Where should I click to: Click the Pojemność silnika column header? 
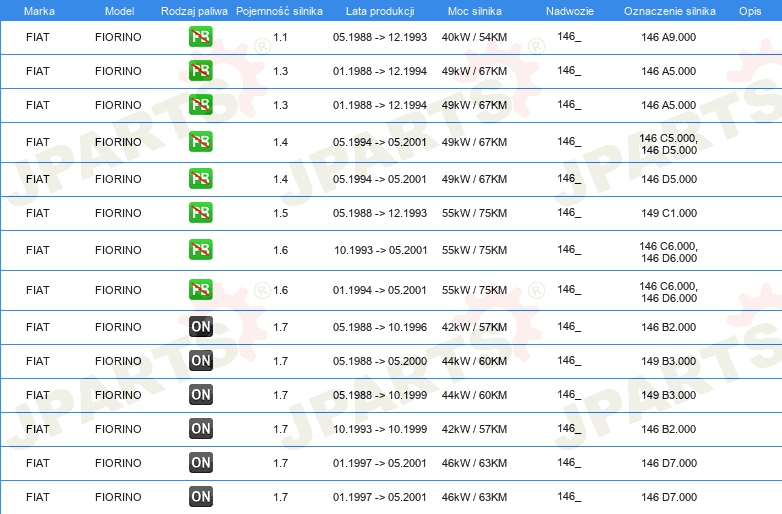279,11
